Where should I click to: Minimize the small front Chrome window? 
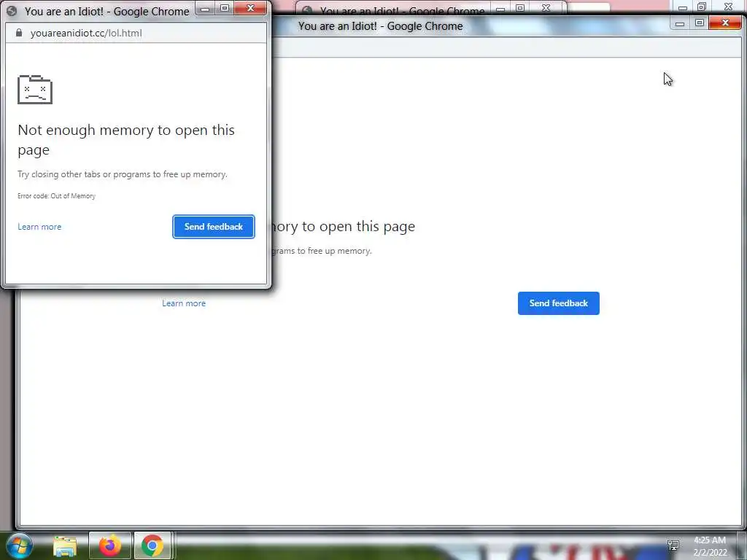point(205,8)
